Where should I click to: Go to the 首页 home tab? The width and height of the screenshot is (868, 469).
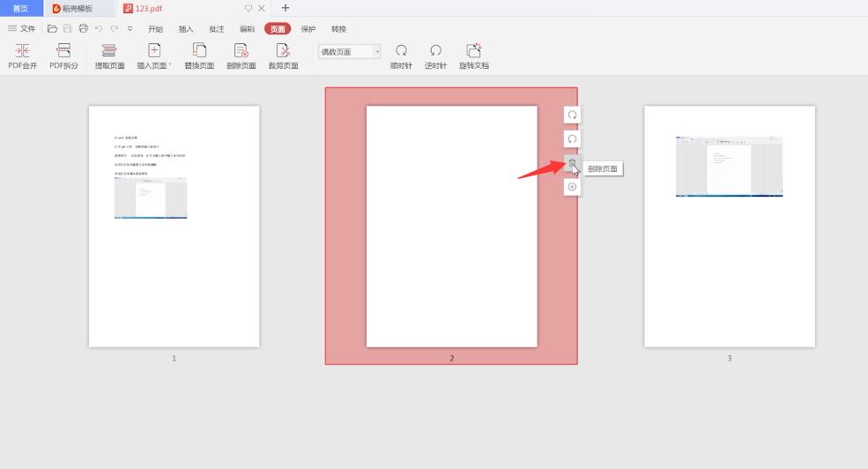[21, 8]
